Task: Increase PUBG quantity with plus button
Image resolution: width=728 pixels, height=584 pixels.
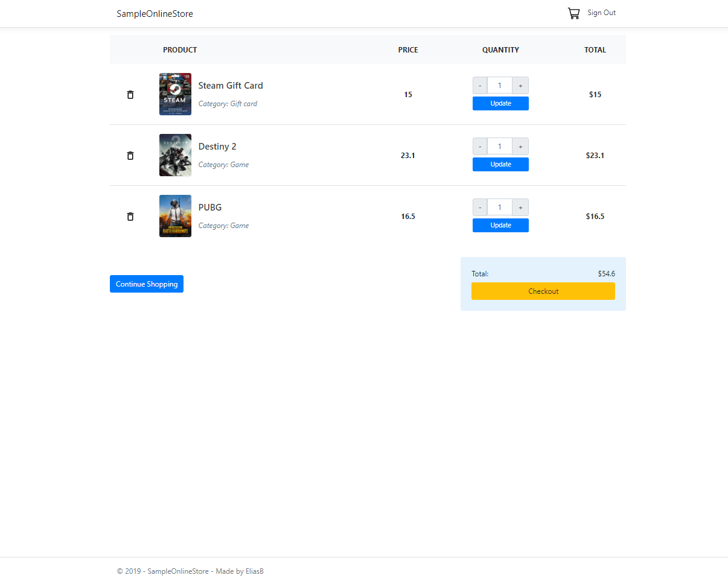Action: coord(520,208)
